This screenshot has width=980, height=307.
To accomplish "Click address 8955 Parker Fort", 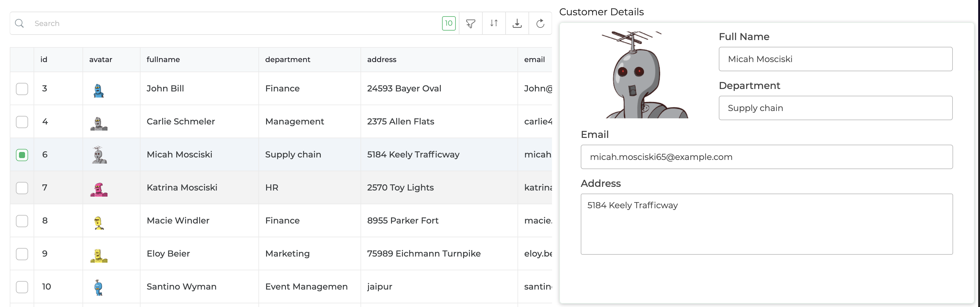I will (403, 220).
